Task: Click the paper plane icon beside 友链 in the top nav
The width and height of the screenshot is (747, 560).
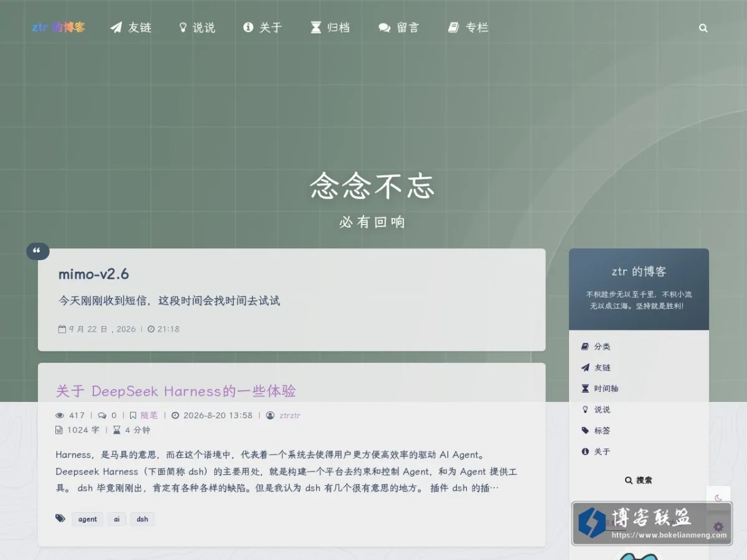Action: point(116,27)
